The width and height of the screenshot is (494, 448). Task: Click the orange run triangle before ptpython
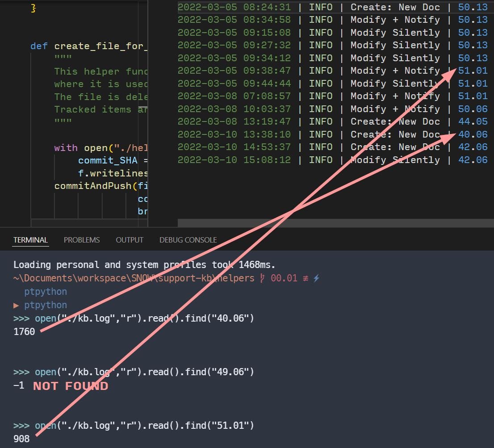coord(17,305)
